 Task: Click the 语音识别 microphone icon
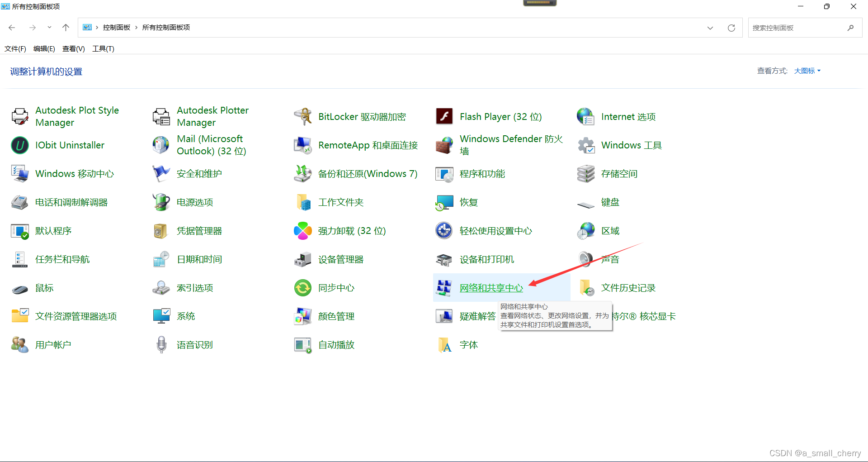point(161,345)
